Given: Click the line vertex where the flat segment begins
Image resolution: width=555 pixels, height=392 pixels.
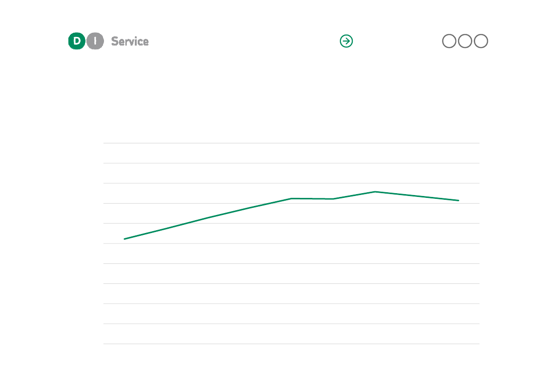Looking at the screenshot, I should tap(292, 198).
